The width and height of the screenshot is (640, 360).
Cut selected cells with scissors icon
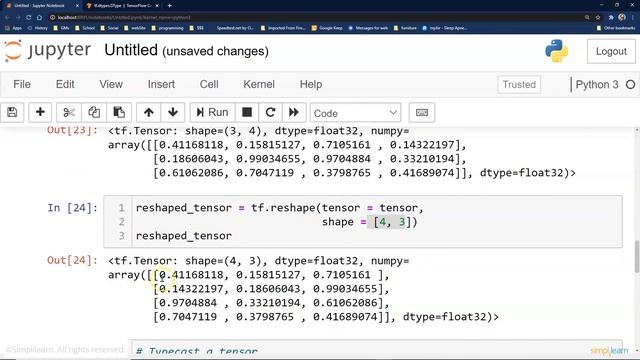tap(69, 112)
